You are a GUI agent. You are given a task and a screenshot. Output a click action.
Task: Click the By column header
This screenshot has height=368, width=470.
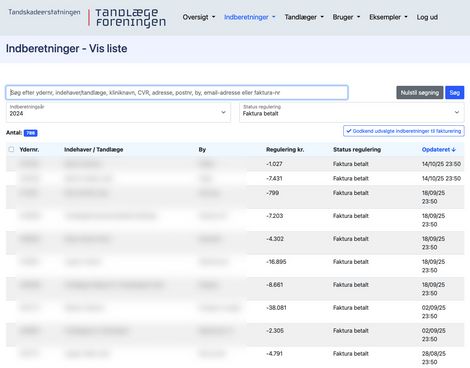pos(202,150)
